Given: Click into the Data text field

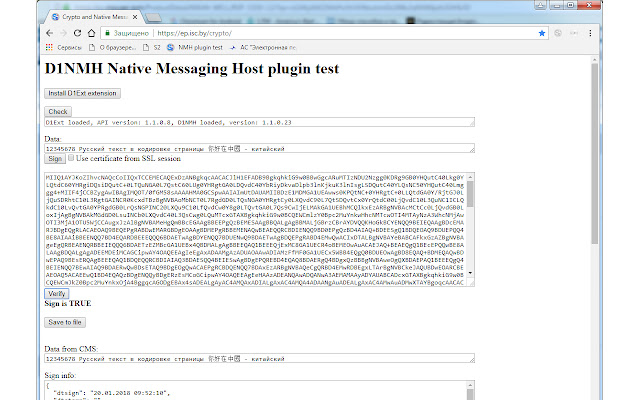Looking at the screenshot, I should pyautogui.click(x=259, y=148).
